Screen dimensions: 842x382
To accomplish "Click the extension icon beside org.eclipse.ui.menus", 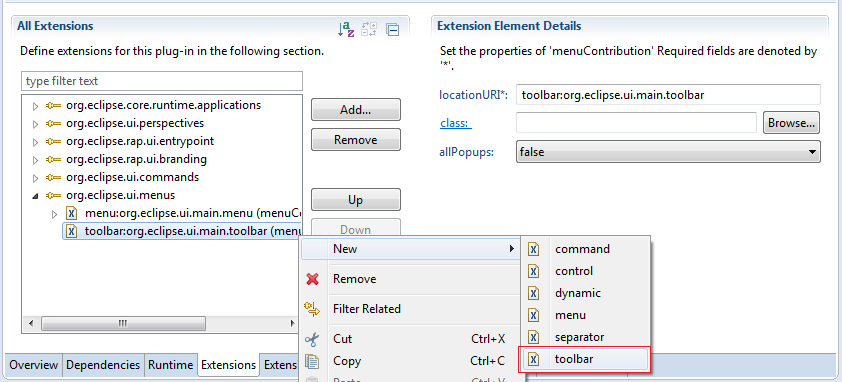I will (53, 195).
